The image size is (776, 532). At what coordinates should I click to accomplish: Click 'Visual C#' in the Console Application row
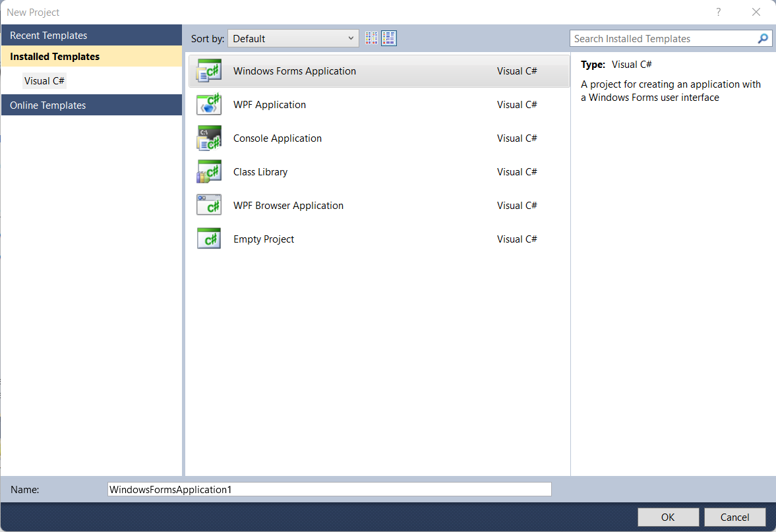coord(517,138)
